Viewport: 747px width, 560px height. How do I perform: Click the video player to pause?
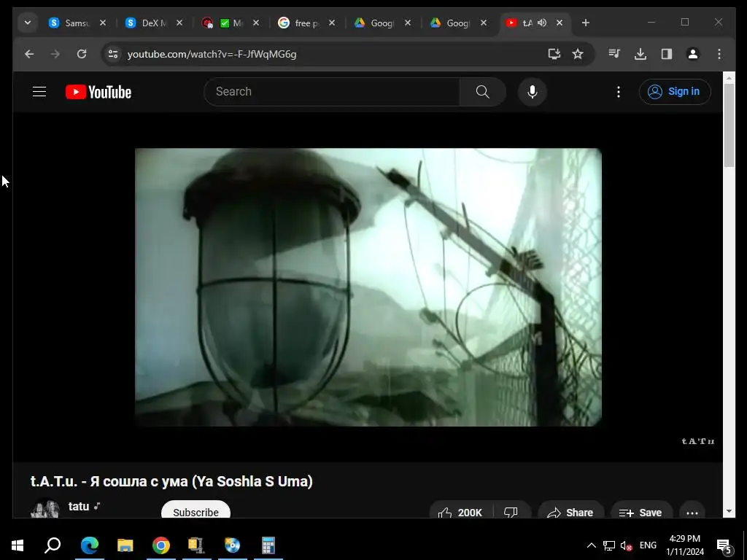(x=368, y=287)
